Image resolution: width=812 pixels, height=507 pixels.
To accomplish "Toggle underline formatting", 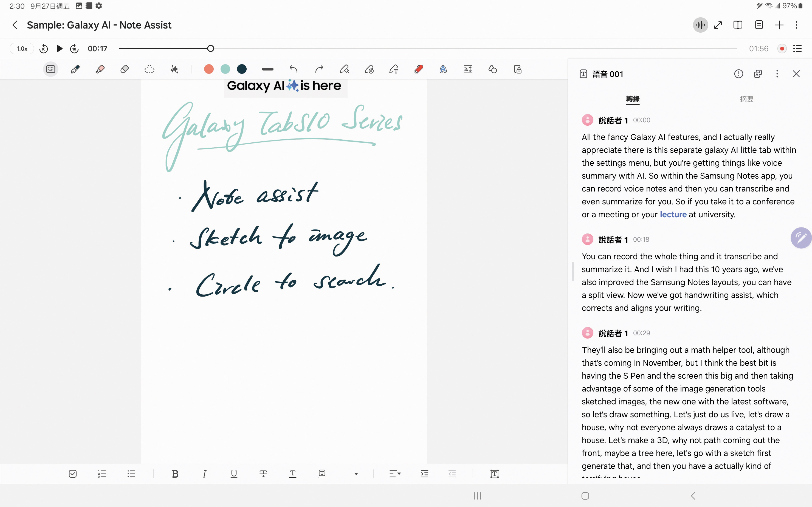I will [x=234, y=474].
